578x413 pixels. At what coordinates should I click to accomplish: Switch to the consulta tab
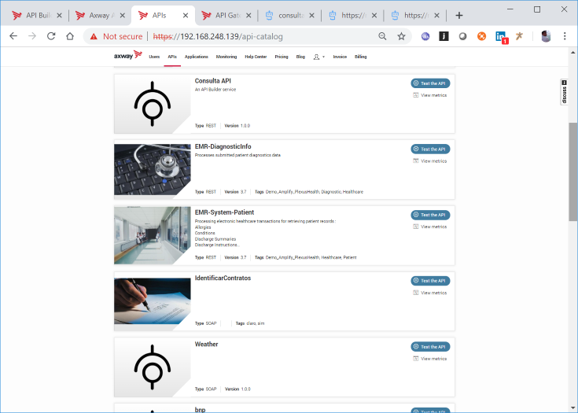(289, 15)
